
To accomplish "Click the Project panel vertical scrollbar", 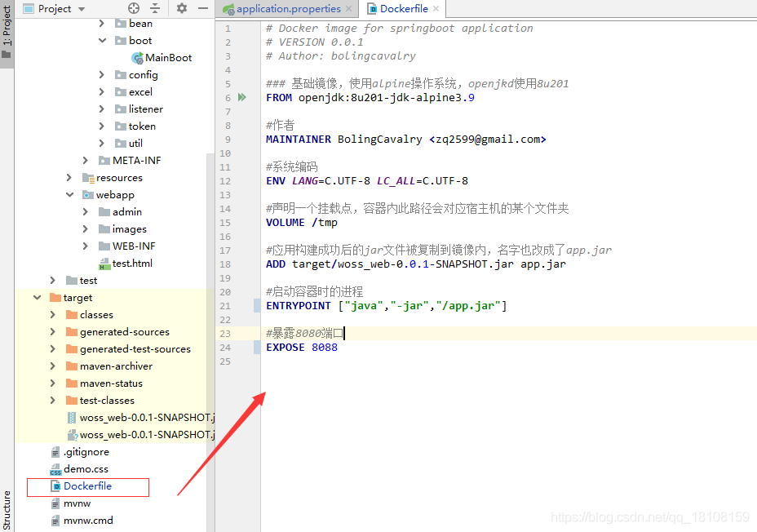I will click(x=210, y=342).
